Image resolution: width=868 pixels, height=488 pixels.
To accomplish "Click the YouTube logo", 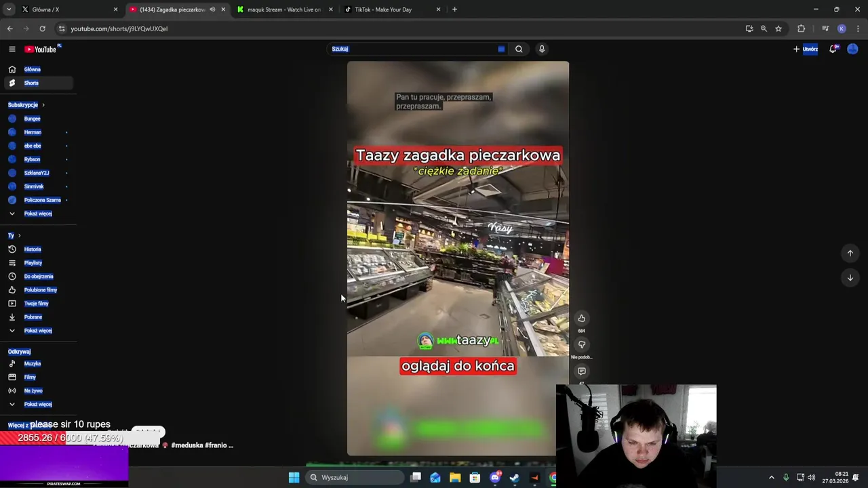I will coord(41,49).
